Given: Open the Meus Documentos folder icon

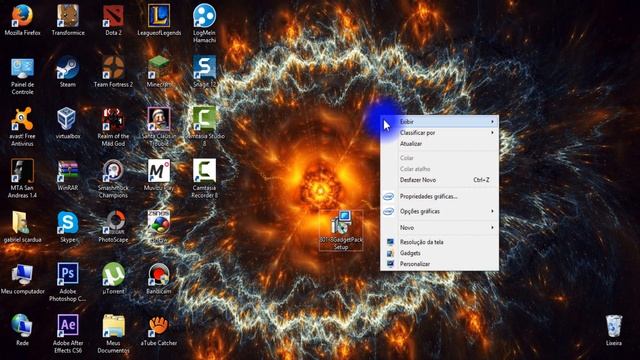Looking at the screenshot, I should (113, 326).
